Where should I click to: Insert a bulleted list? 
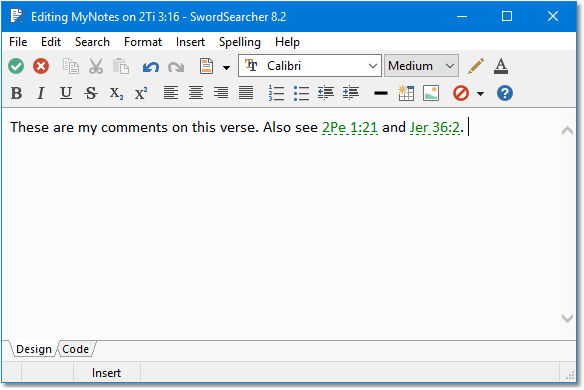pyautogui.click(x=301, y=93)
